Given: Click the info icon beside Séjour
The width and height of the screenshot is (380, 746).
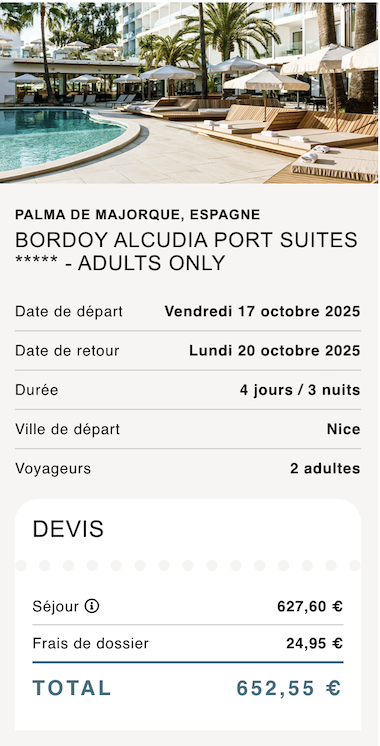Looking at the screenshot, I should click(92, 606).
